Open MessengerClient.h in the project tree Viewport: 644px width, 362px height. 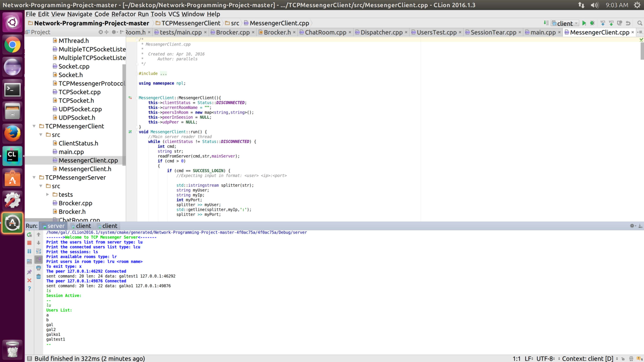(x=85, y=169)
